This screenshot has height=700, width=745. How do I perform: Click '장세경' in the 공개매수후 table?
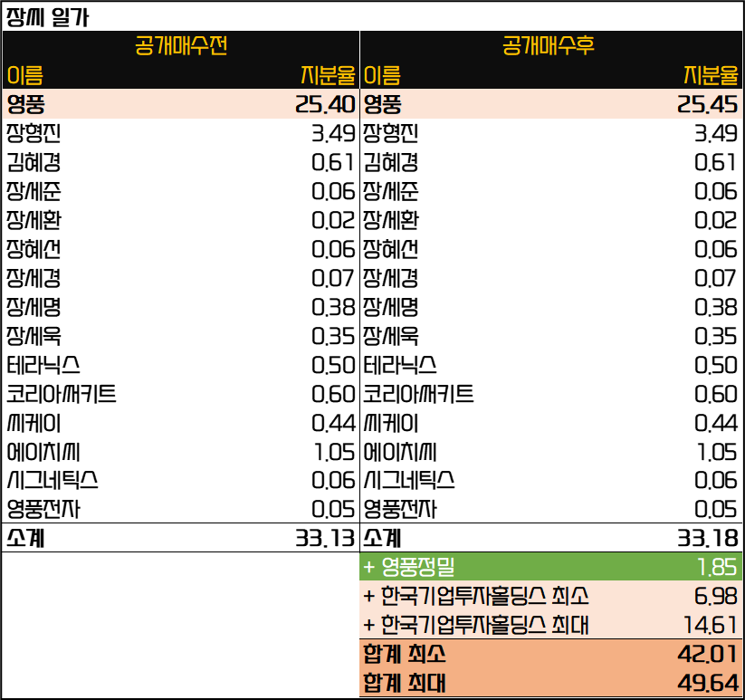pos(390,278)
